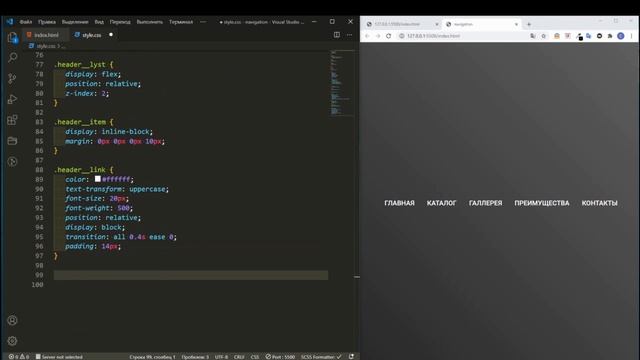Click the Chrome forward arrow
Image resolution: width=640 pixels, height=360 pixels.
(x=378, y=36)
